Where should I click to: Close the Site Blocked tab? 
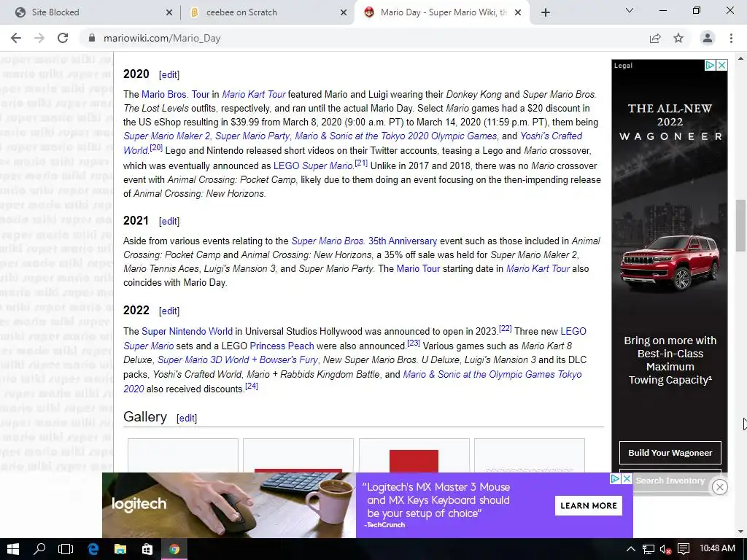tap(169, 12)
